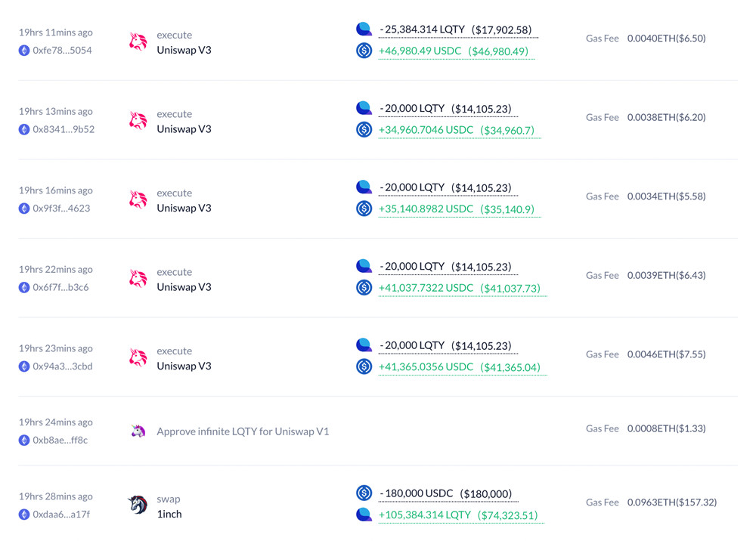
Task: Open transaction hash 0x9f3f...4623
Action: pyautogui.click(x=61, y=209)
